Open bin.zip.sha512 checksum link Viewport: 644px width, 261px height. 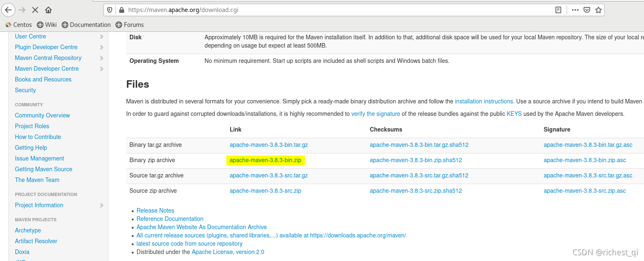coord(416,160)
